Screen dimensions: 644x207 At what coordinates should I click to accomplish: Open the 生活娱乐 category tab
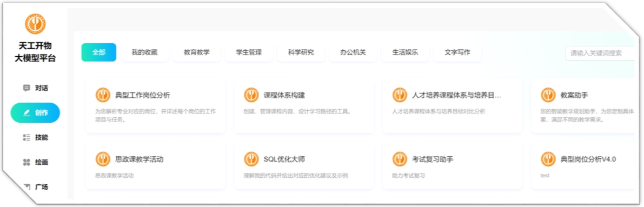405,52
